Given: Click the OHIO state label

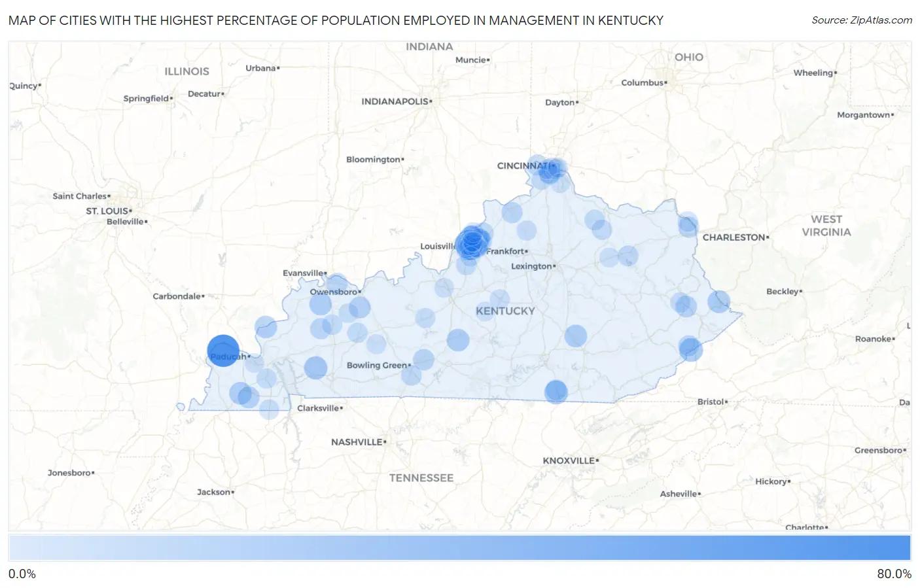Looking at the screenshot, I should click(689, 58).
